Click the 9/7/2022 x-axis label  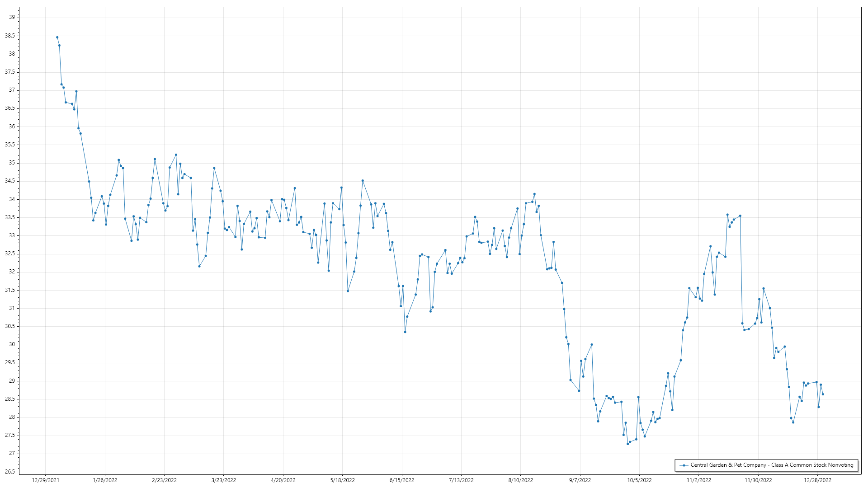[580, 480]
